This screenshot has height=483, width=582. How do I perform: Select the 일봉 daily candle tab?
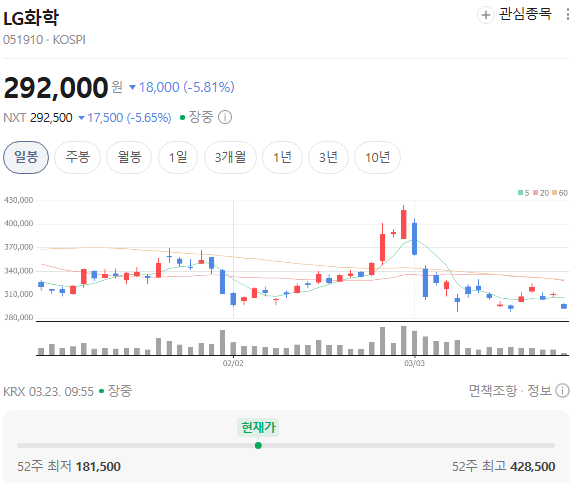pyautogui.click(x=26, y=157)
